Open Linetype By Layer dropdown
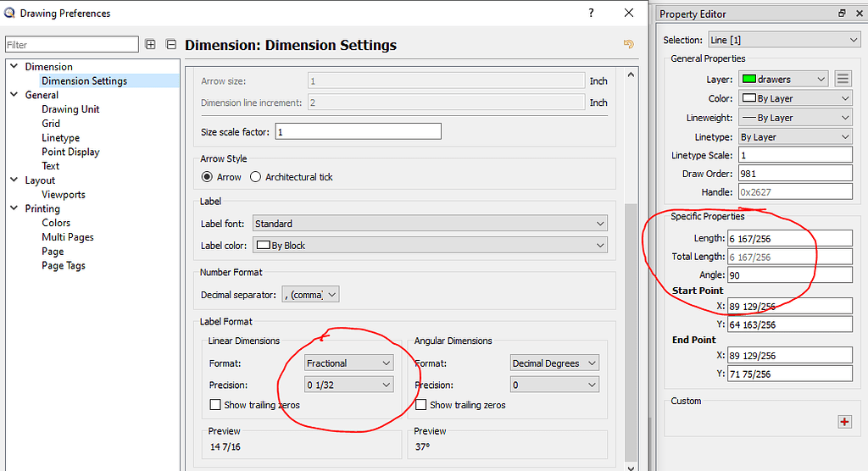Screen dimensions: 868x471 tap(795, 136)
